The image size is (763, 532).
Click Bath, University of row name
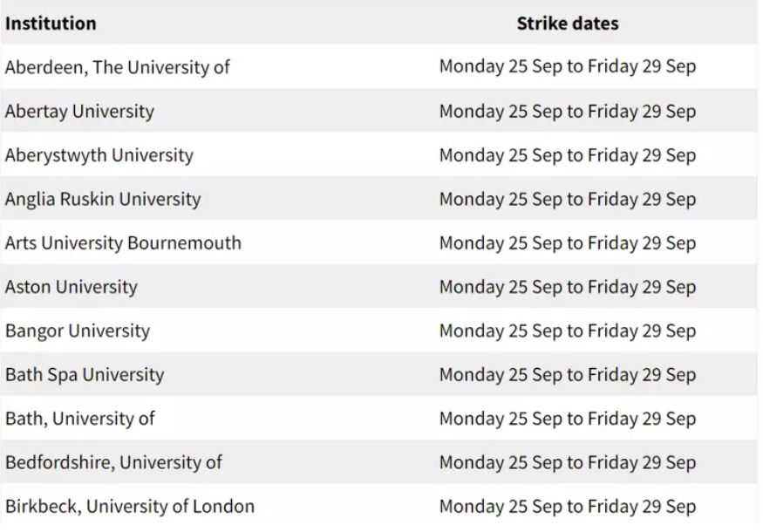click(80, 418)
